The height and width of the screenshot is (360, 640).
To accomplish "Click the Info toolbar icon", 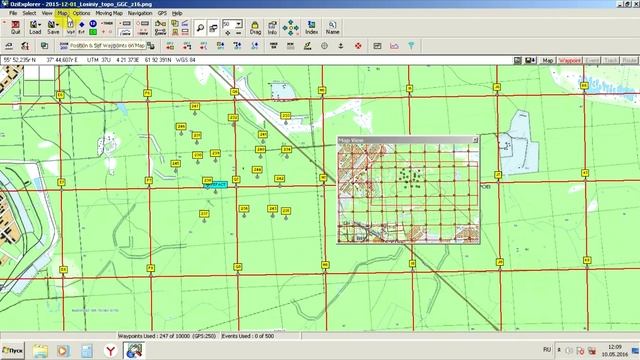I will (272, 27).
